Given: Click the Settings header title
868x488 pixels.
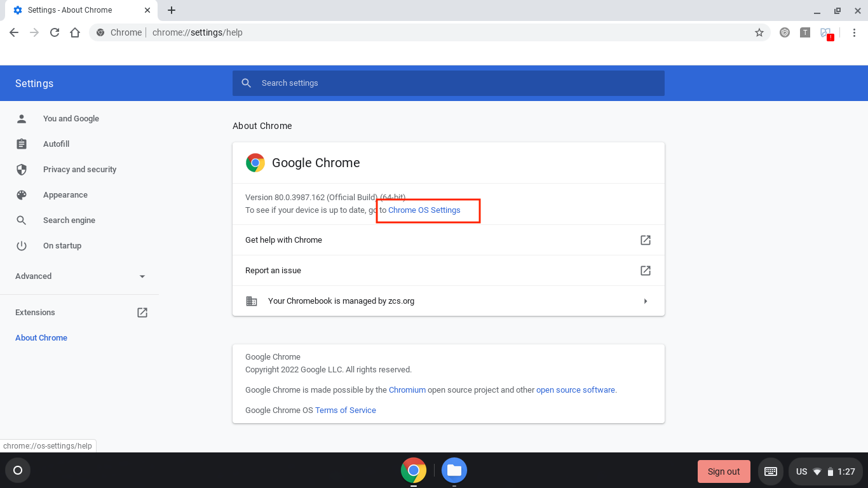Looking at the screenshot, I should [34, 84].
